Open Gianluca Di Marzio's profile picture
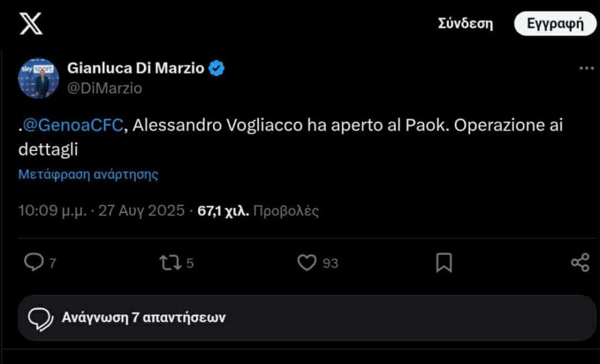This screenshot has height=364, width=600. click(x=39, y=78)
